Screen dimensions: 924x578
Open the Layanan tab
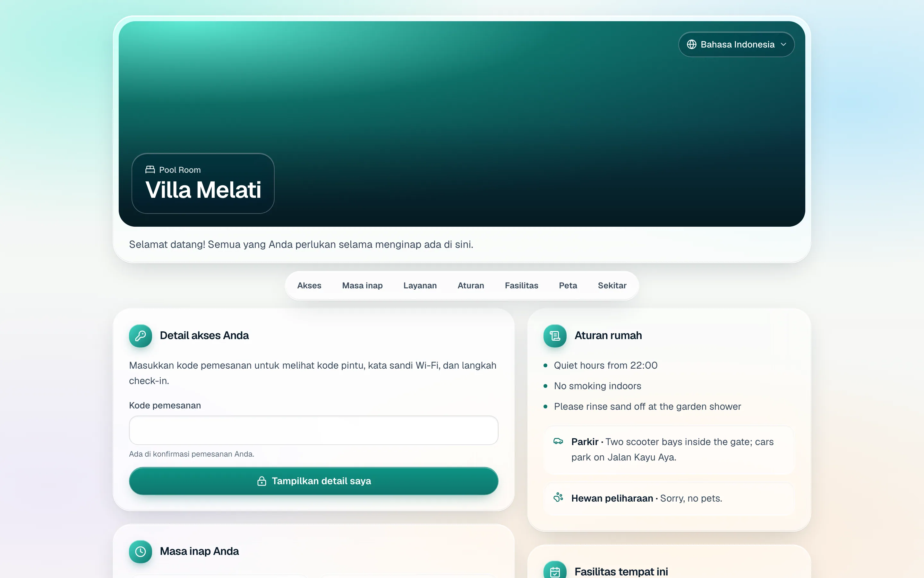(x=420, y=285)
